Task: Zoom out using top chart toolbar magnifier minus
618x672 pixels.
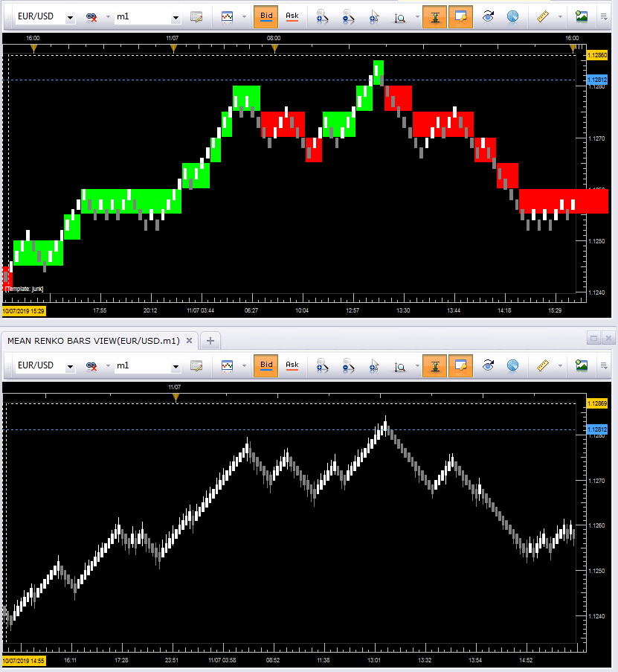Action: (x=348, y=17)
